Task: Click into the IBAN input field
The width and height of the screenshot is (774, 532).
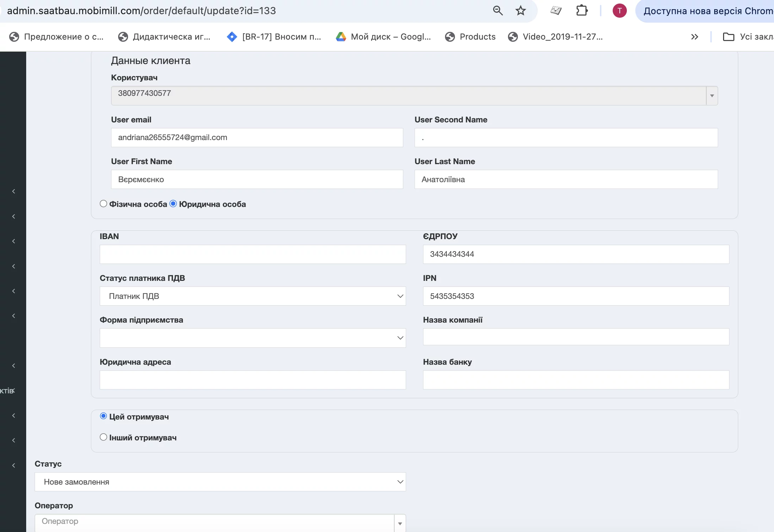Action: 253,254
